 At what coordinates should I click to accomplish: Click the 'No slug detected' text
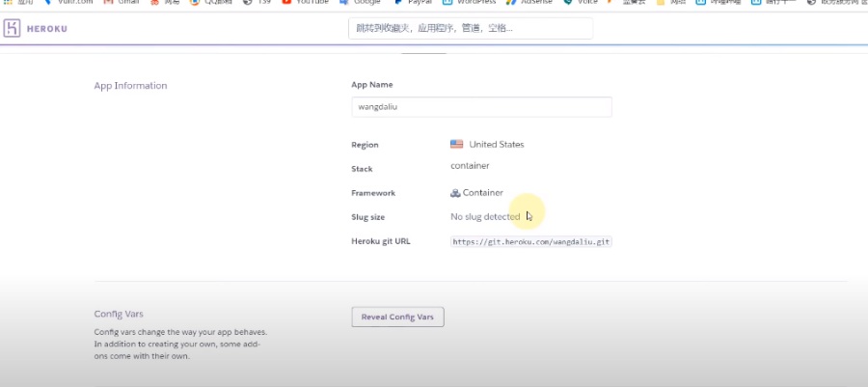485,217
